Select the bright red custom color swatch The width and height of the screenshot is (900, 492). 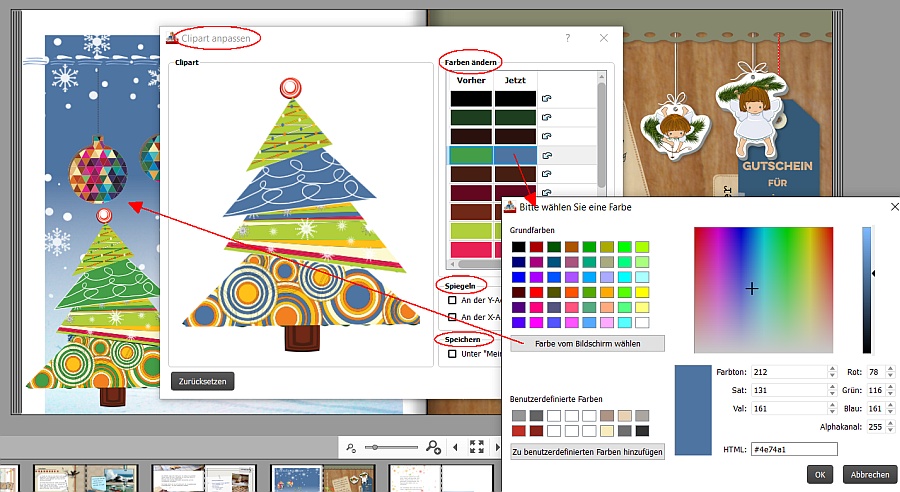tap(519, 431)
